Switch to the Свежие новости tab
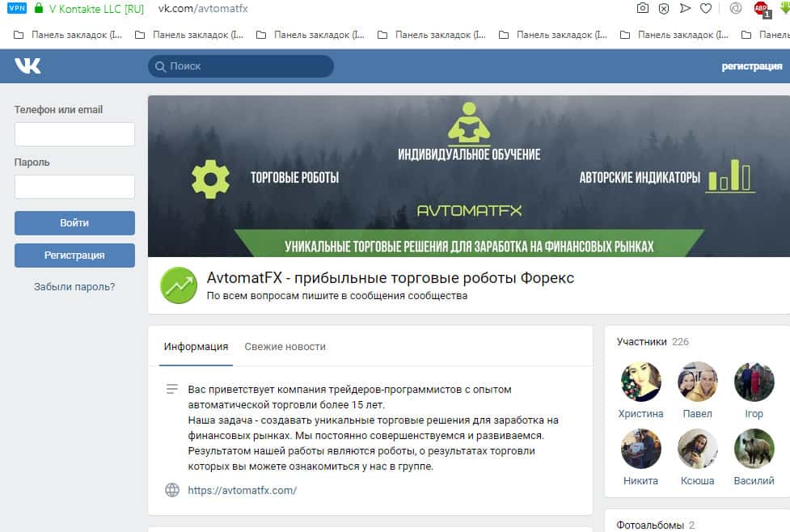Image resolution: width=790 pixels, height=532 pixels. click(x=285, y=347)
